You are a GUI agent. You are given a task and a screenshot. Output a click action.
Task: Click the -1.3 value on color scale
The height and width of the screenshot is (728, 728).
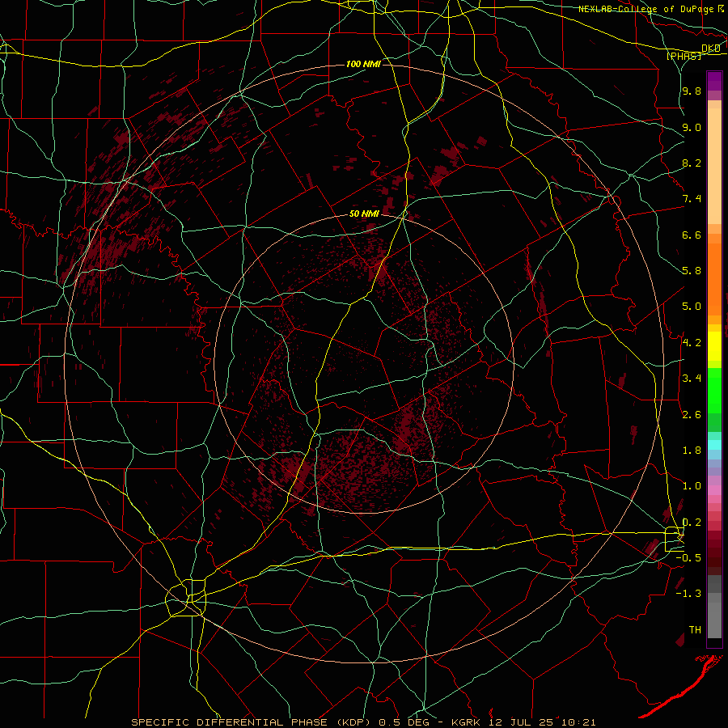pyautogui.click(x=688, y=594)
